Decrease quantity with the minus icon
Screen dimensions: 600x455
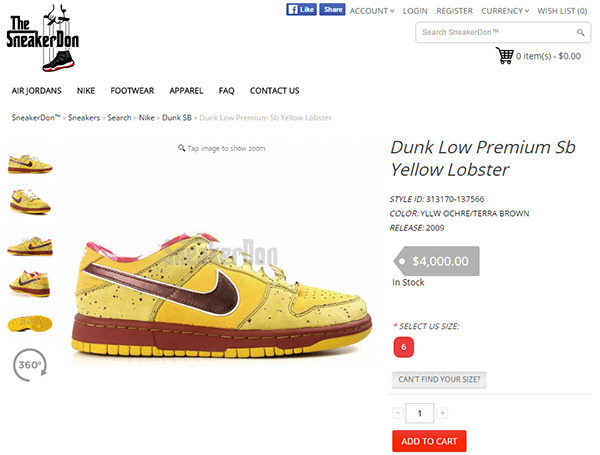(x=398, y=413)
